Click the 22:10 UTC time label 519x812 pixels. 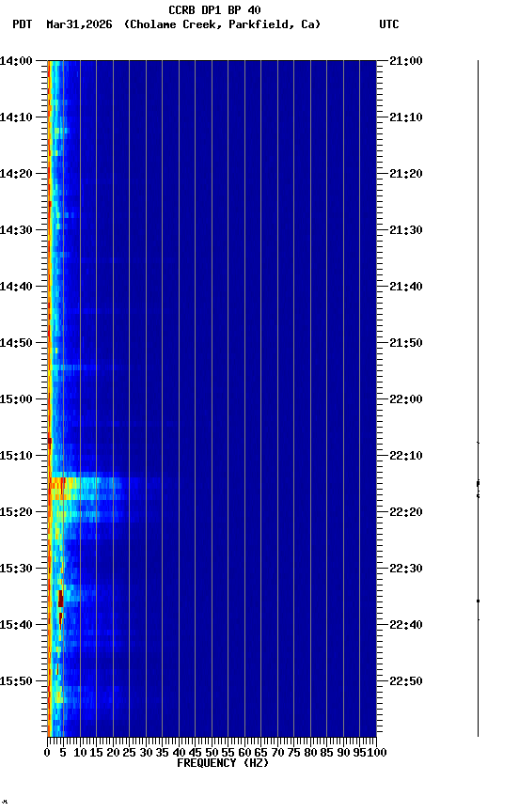406,456
